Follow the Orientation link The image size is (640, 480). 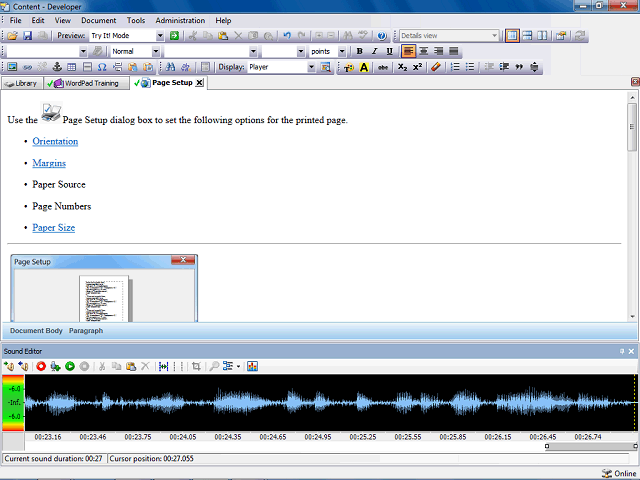click(55, 142)
